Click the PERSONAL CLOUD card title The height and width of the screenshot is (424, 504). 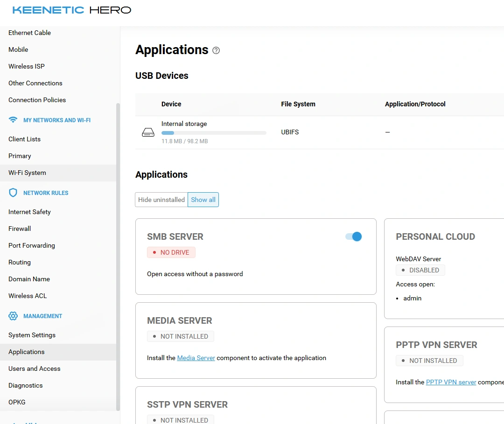(x=435, y=237)
